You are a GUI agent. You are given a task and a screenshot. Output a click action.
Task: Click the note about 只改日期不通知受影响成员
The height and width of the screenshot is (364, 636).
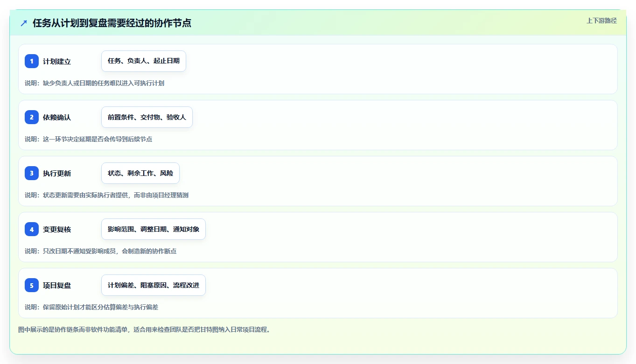[x=100, y=251]
